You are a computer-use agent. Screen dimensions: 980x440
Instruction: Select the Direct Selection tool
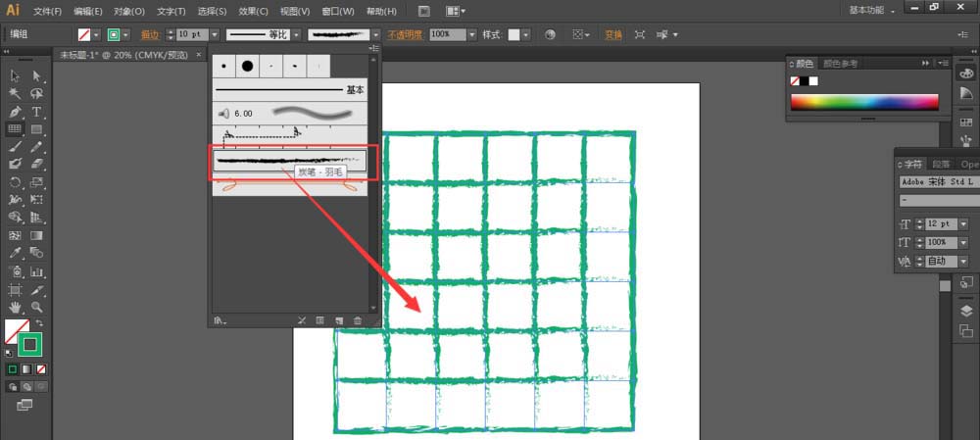[x=37, y=76]
